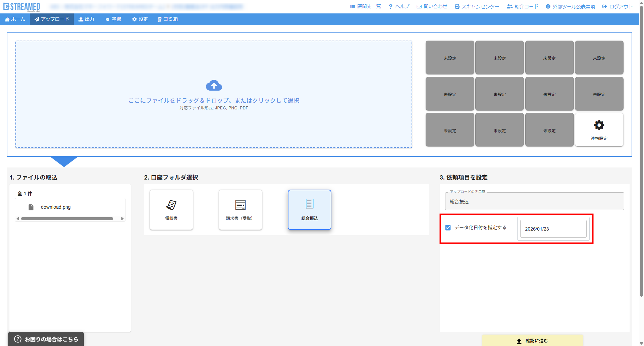Select the 総合振込 folder
The width and height of the screenshot is (644, 346).
[309, 210]
